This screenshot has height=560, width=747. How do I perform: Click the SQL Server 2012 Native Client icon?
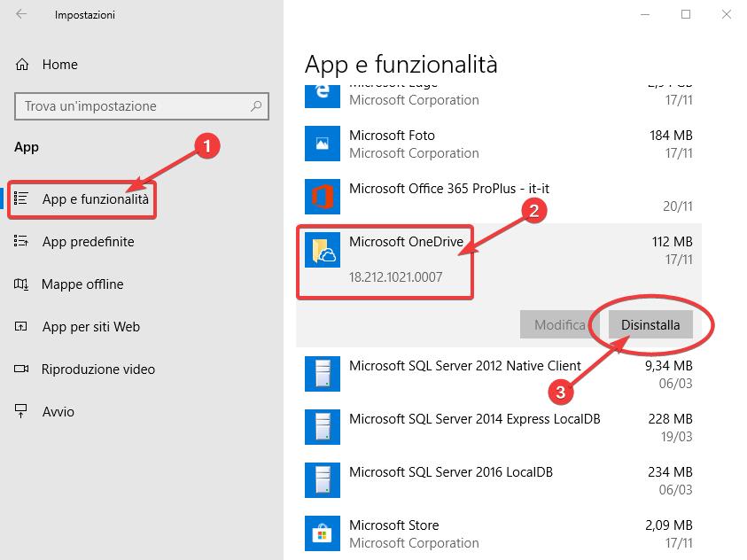tap(323, 374)
